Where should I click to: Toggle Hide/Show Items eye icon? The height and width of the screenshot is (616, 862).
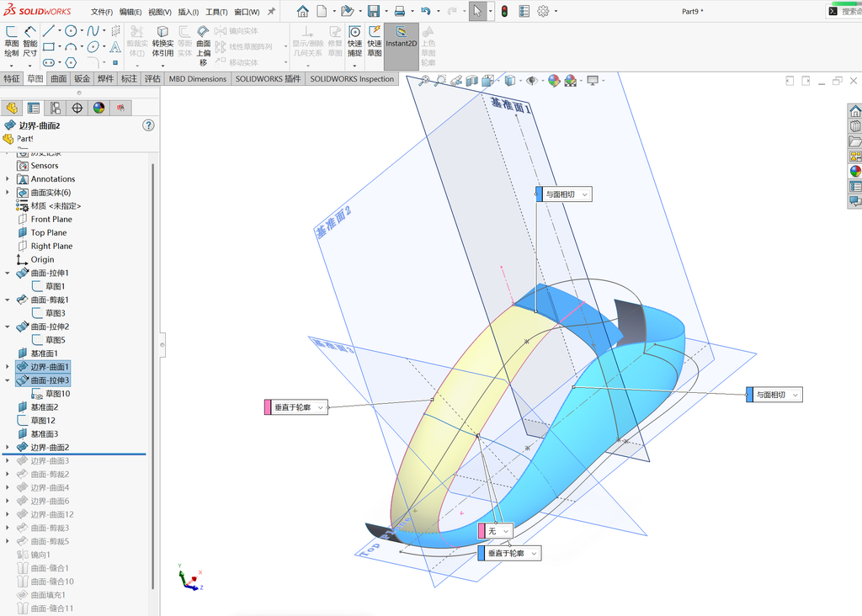point(532,81)
